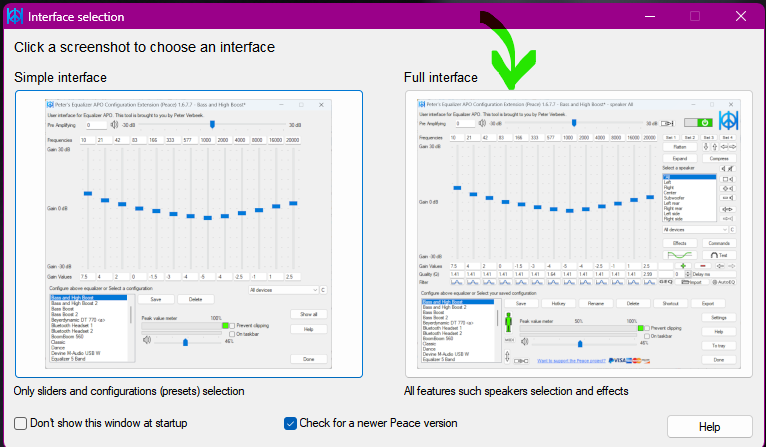
Task: Click the green person figure icon in Full preview
Action: coord(509,323)
